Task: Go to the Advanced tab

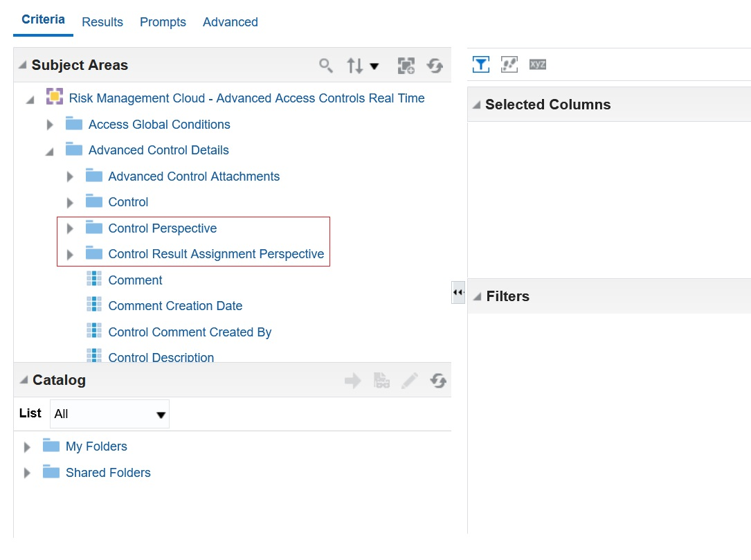Action: point(230,22)
